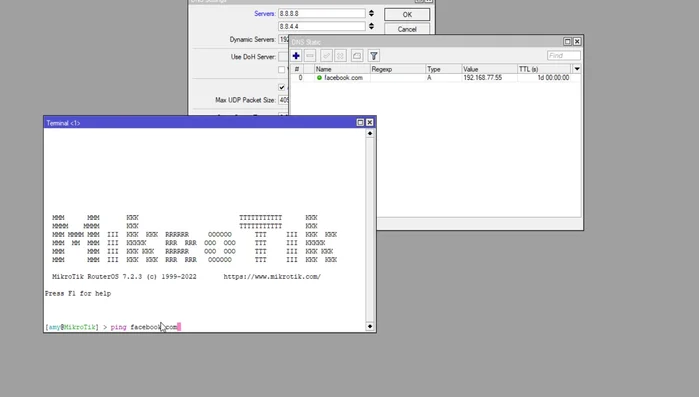Sort by the Name column header
The image size is (699, 397).
click(x=342, y=69)
